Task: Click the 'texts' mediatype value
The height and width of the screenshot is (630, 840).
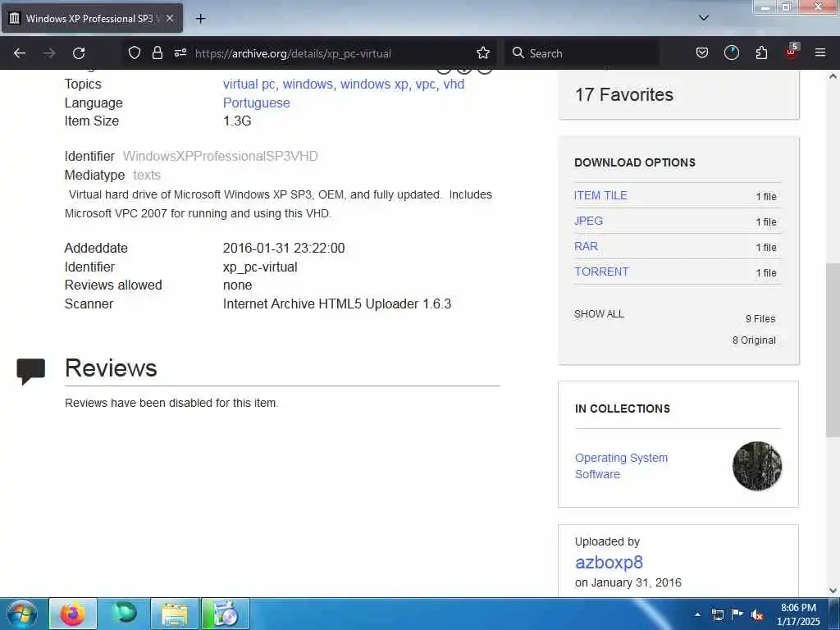Action: pos(147,176)
